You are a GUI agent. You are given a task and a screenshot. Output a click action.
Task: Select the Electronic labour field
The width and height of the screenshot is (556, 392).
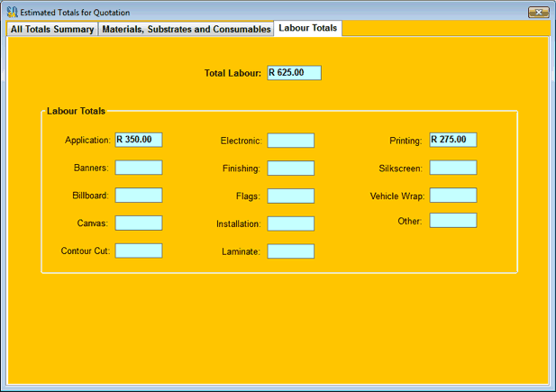tap(291, 141)
